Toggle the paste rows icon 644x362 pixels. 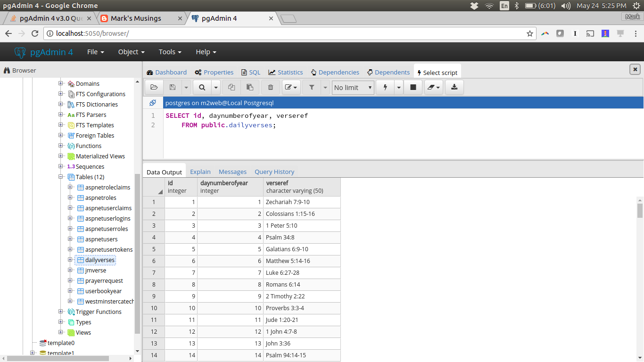click(250, 87)
